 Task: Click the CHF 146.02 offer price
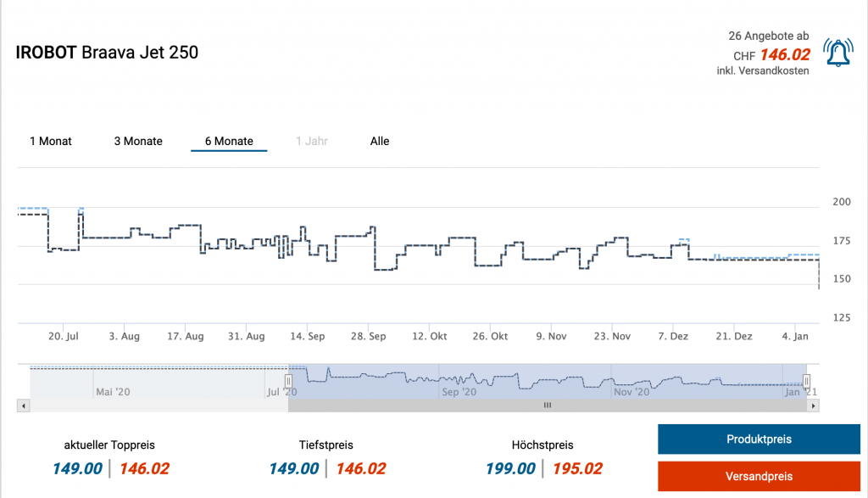point(784,55)
